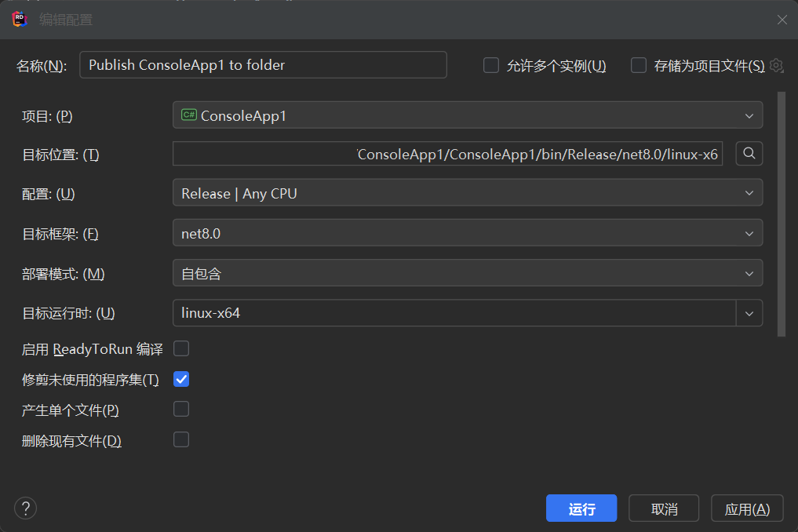Image resolution: width=798 pixels, height=532 pixels.
Task: Tick the 删除现有文件 checkbox
Action: point(181,439)
